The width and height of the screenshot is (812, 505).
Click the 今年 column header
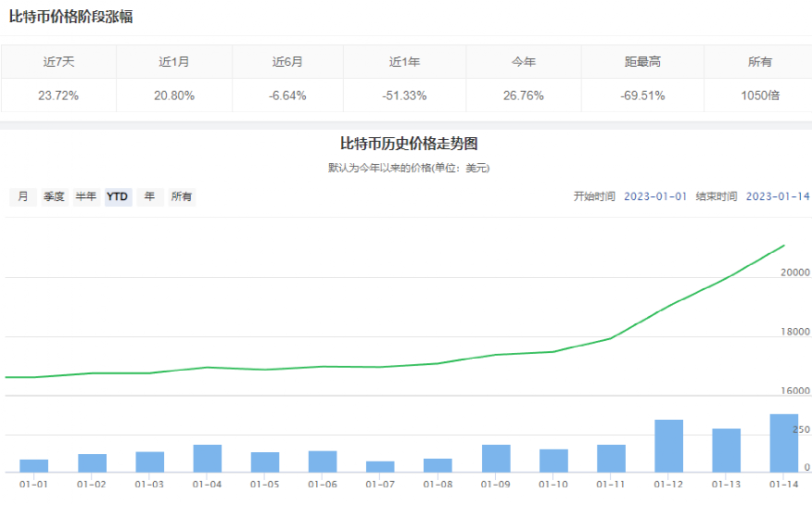[524, 62]
